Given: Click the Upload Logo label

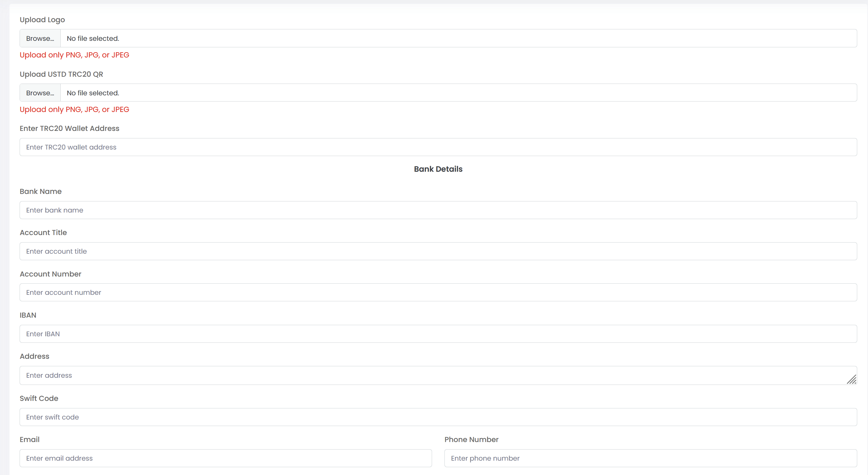Looking at the screenshot, I should click(x=42, y=20).
